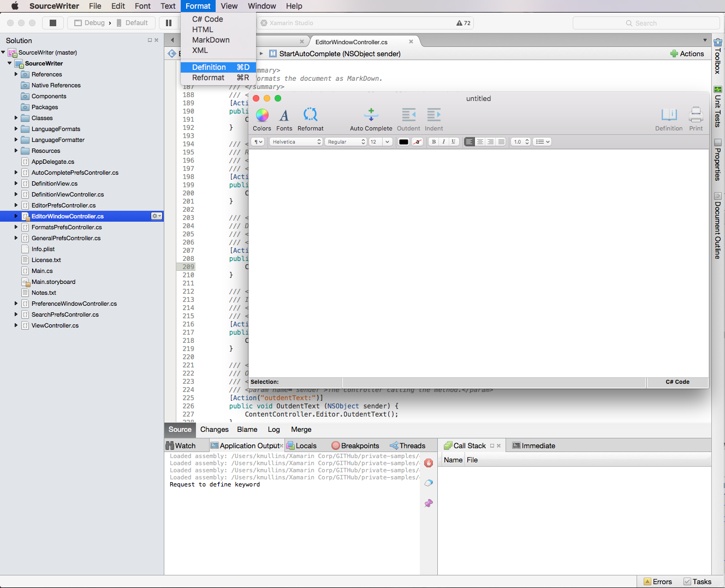The height and width of the screenshot is (588, 725).
Task: Toggle bold text formatting button
Action: point(434,142)
